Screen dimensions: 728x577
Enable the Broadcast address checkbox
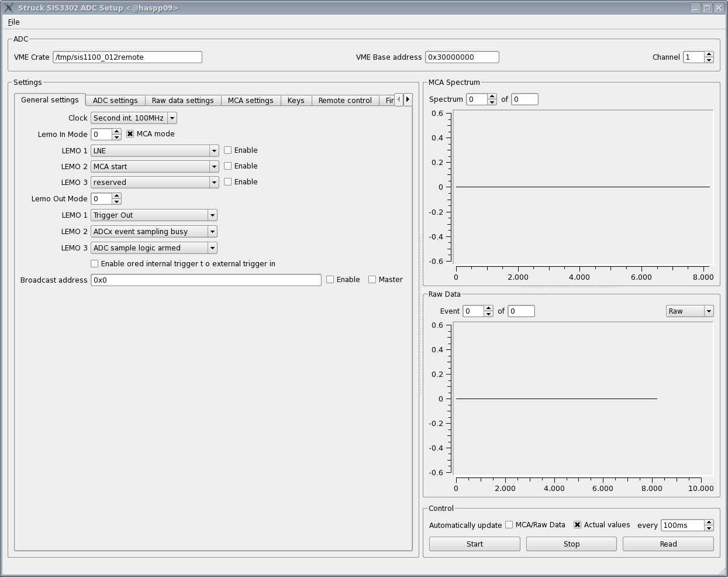(x=330, y=280)
